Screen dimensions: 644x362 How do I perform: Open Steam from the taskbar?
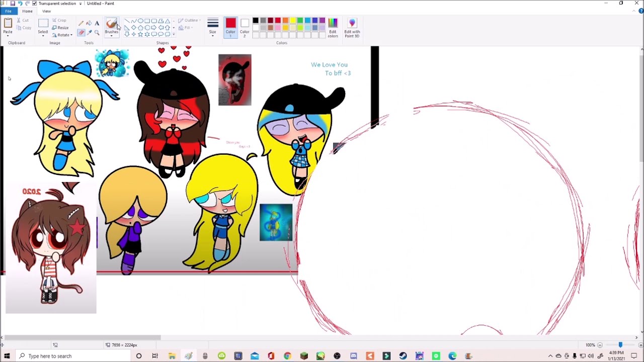point(403,356)
